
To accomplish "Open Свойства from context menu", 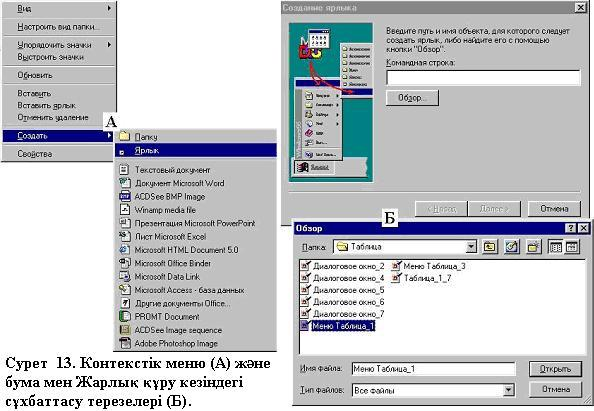I will (x=59, y=154).
